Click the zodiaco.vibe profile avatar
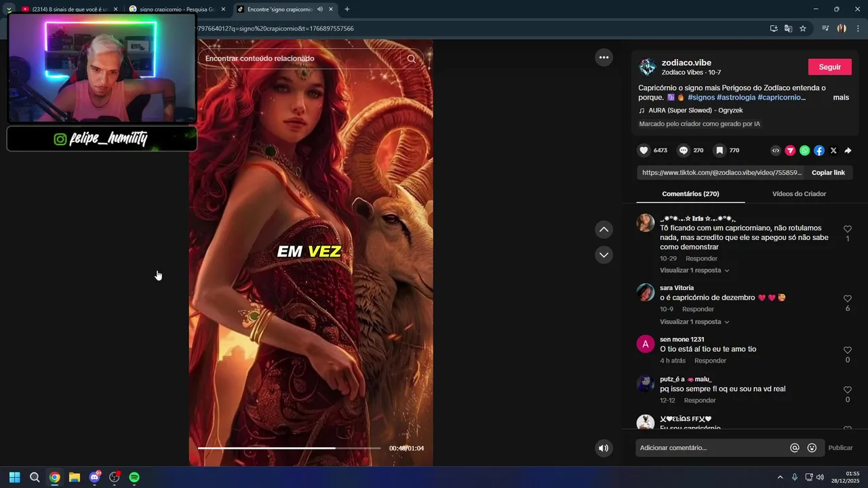Viewport: 868px width, 488px height. [648, 66]
